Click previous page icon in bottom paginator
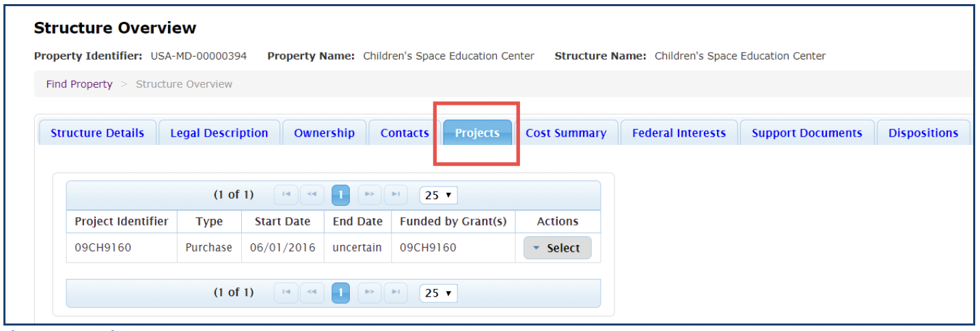 pos(312,293)
